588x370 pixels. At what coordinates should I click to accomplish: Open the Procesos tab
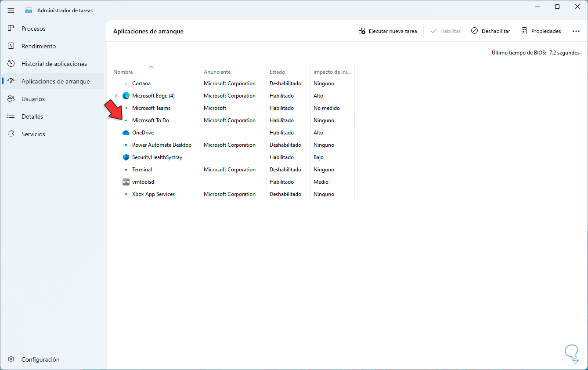53,29
